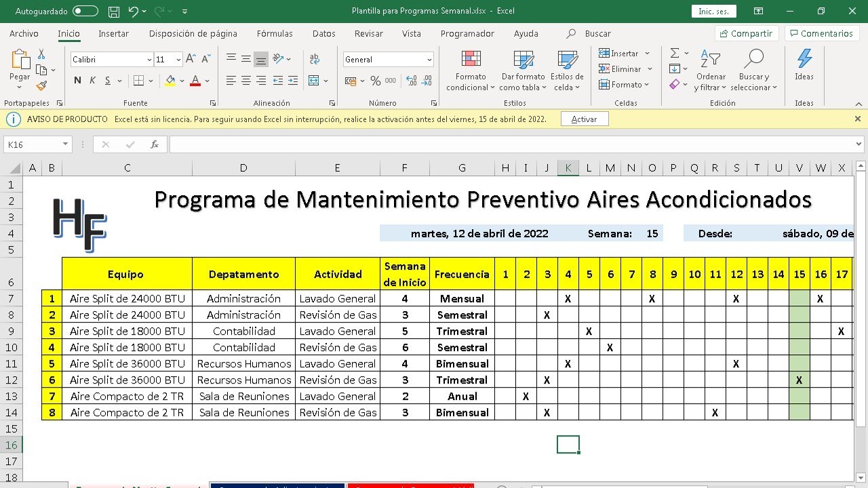The image size is (868, 488).
Task: Toggle the Autoguardado switch
Action: 85,12
